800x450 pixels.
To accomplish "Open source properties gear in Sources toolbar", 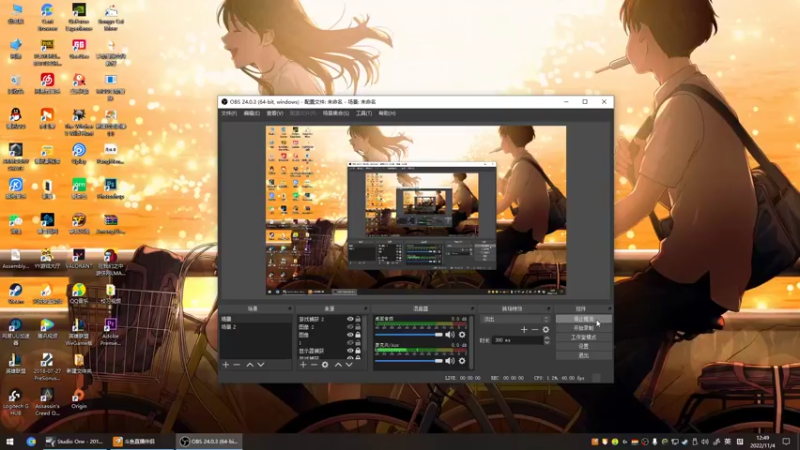I will click(325, 365).
